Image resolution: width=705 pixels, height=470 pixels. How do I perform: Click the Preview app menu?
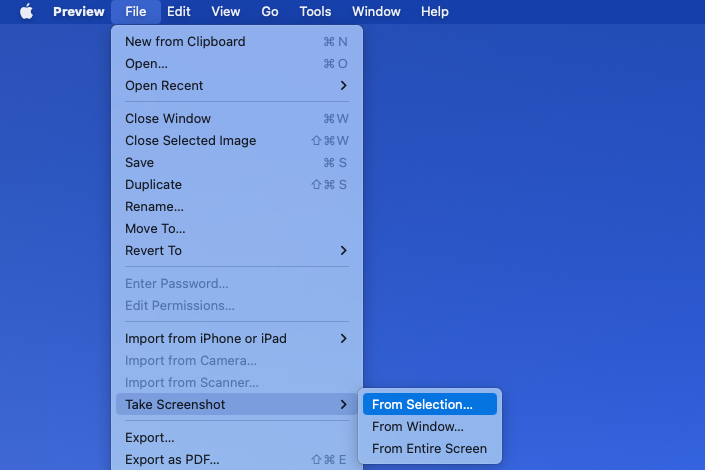coord(78,12)
